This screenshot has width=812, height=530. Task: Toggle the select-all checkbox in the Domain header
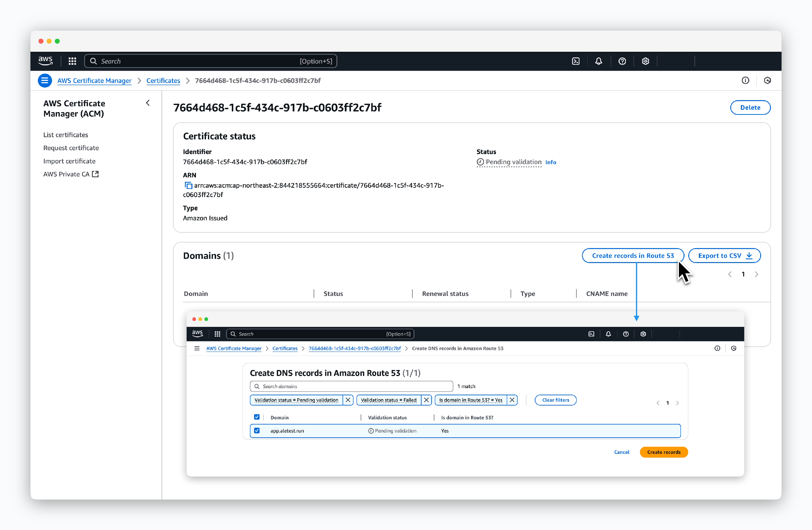(257, 417)
